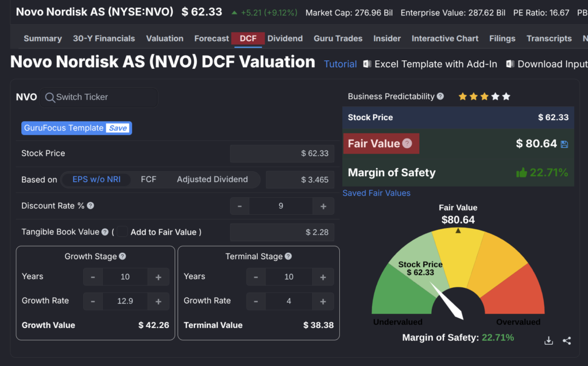
Task: Select the FCF basis option
Action: coord(149,179)
